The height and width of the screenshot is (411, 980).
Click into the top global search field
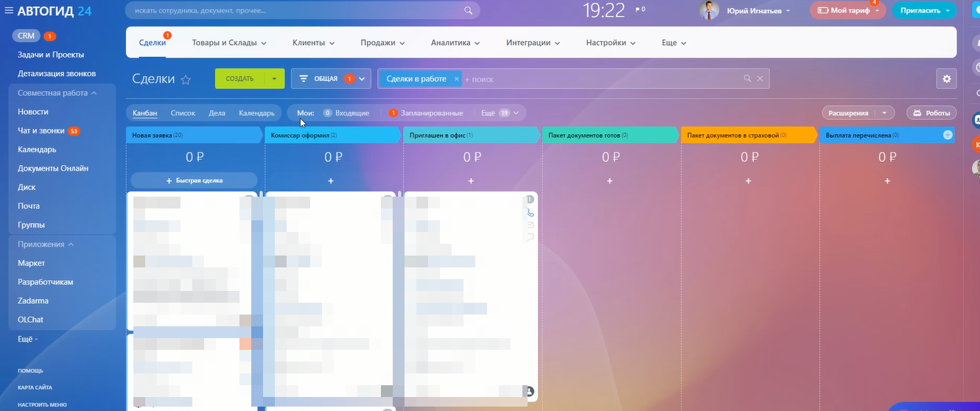click(302, 11)
